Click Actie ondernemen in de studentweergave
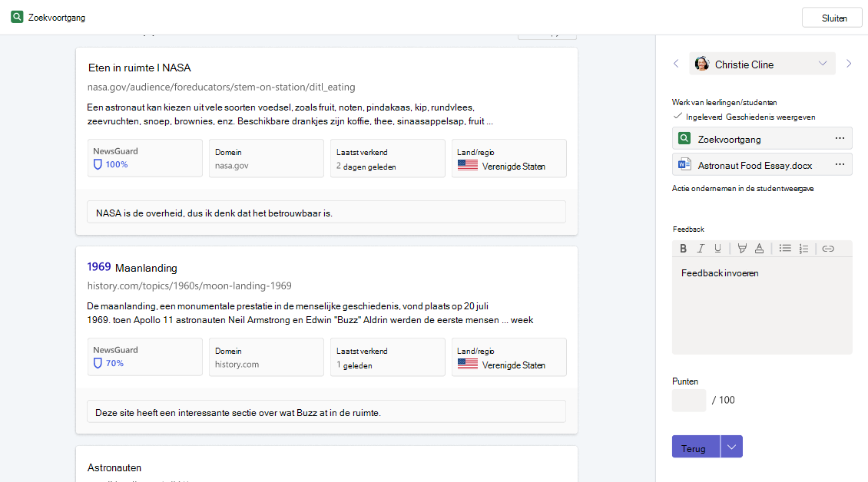The height and width of the screenshot is (482, 868). coord(742,188)
